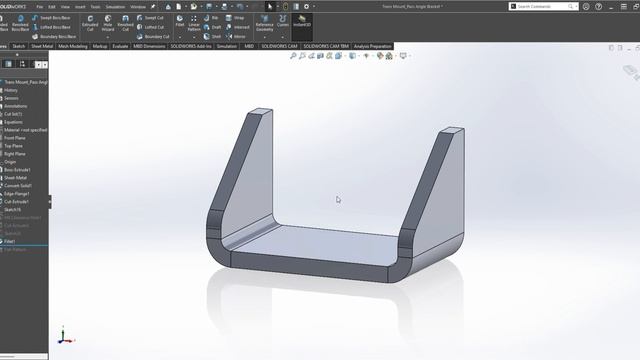Click the New document icon

coord(179,7)
